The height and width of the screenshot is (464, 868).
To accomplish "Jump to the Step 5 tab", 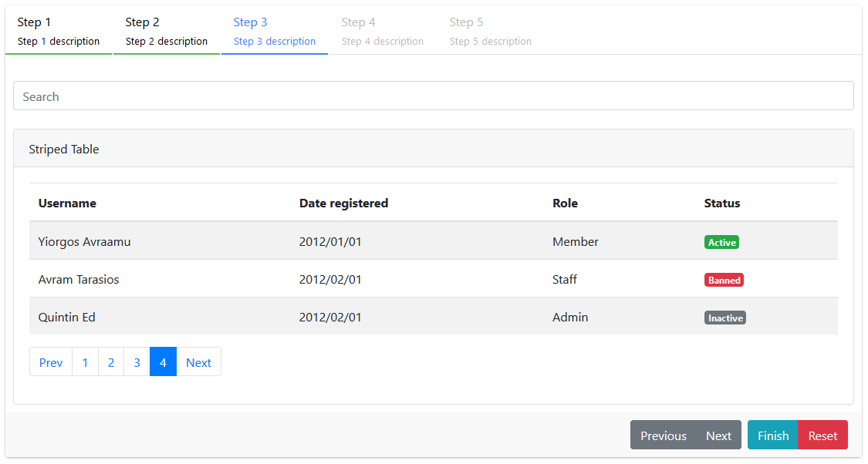I will (491, 31).
